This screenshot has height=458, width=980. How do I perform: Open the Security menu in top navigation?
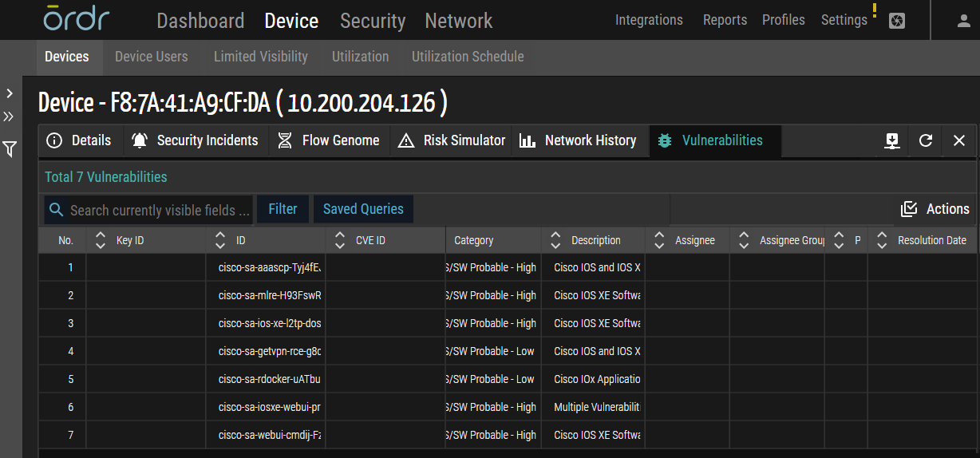click(373, 21)
